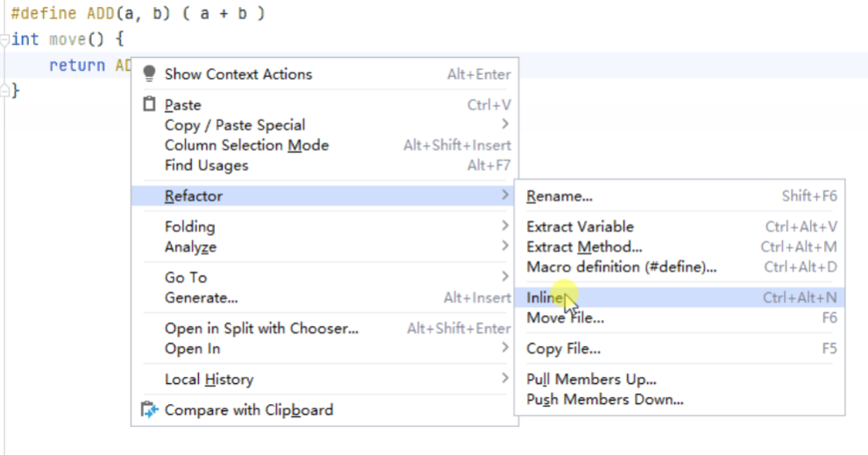Select Rename... in the Refactor submenu
Image resolution: width=868 pixels, height=455 pixels.
pos(559,196)
